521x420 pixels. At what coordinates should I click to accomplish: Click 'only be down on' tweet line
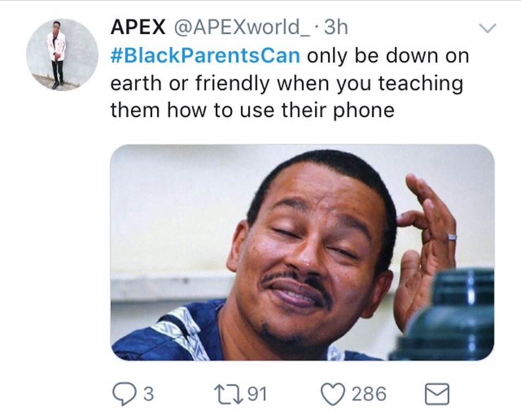(389, 56)
